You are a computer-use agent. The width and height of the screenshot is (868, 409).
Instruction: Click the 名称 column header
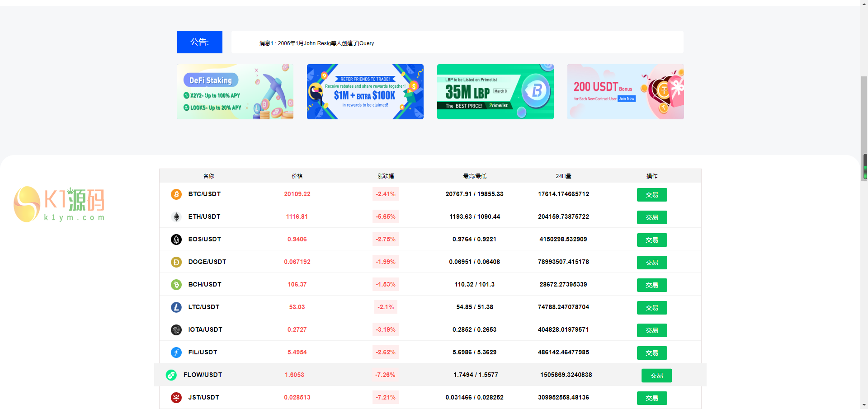tap(208, 176)
